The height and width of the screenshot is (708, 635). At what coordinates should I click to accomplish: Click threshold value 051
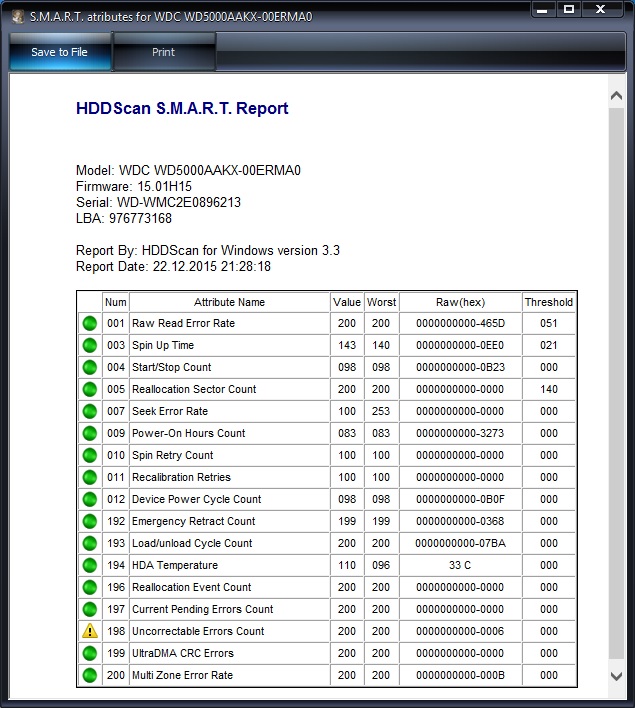tap(549, 323)
